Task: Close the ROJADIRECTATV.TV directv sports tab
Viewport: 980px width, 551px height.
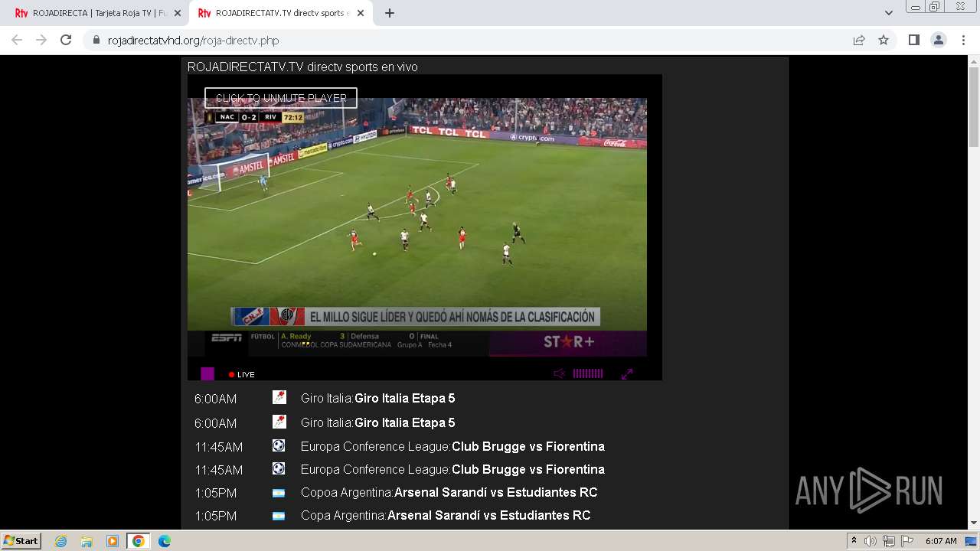Action: (x=361, y=13)
